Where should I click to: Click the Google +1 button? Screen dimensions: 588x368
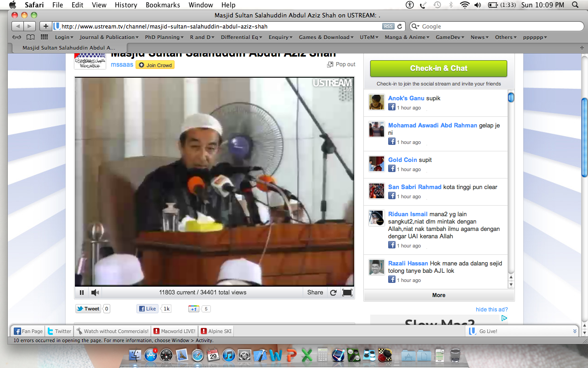point(193,309)
